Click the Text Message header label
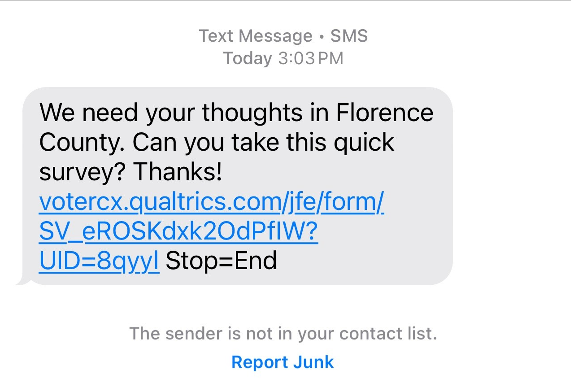This screenshot has width=587, height=392. coord(255,36)
